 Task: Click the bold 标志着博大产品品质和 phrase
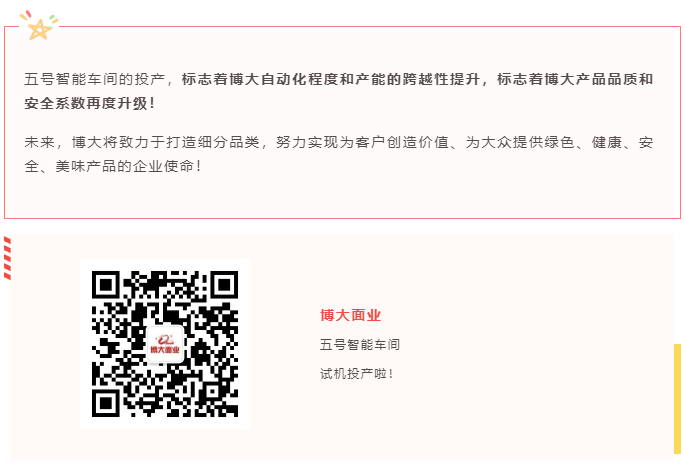point(575,79)
